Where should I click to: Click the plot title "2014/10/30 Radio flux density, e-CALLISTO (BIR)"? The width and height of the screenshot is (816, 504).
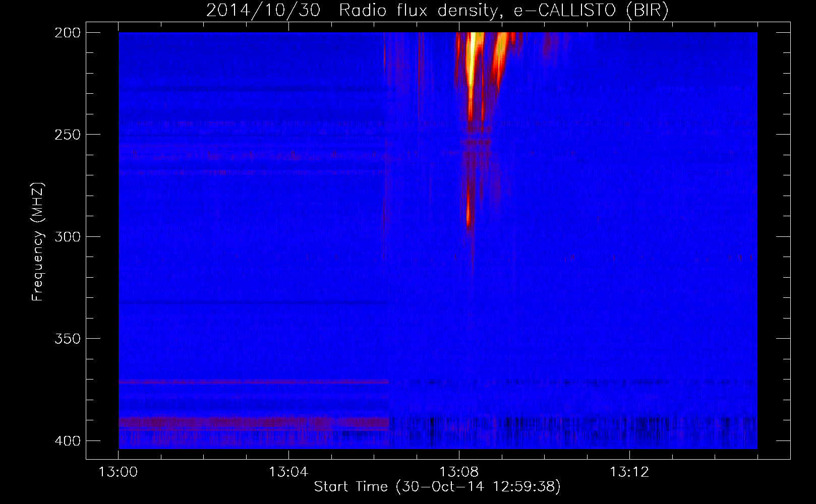point(437,10)
